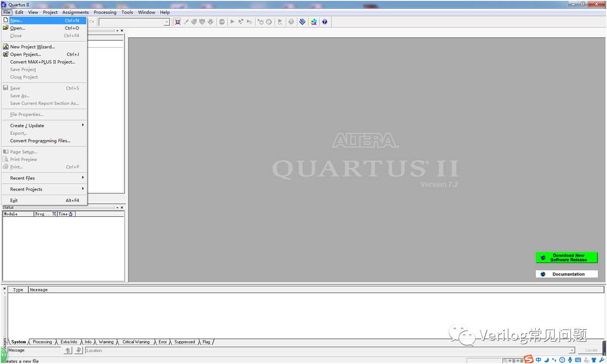Toggle punctuation mode icon in the IME bar
607x364 pixels.
554,360
